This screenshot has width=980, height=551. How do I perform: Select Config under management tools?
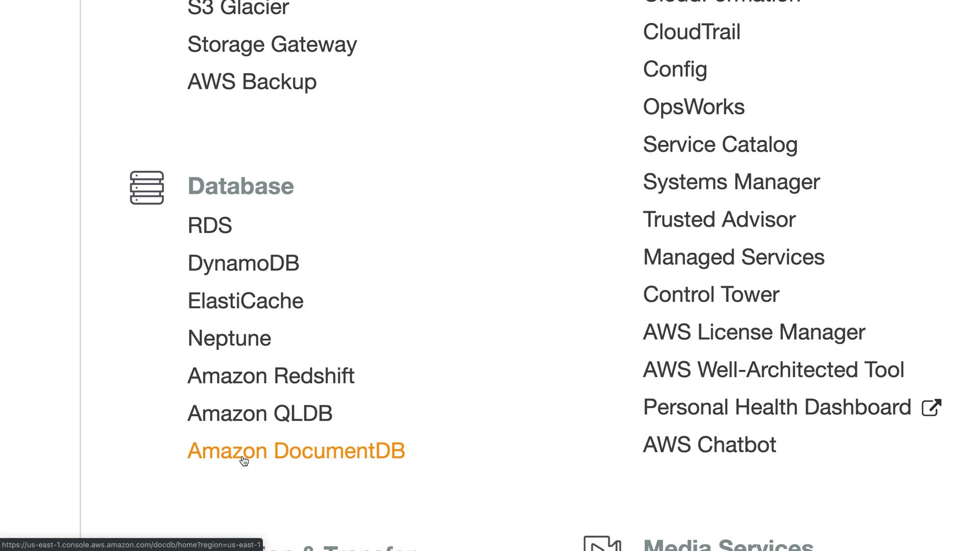click(675, 69)
